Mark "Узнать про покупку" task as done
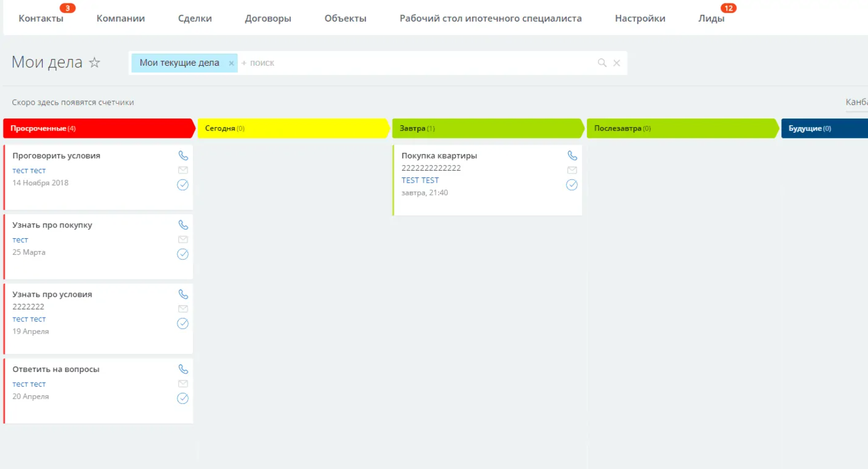868x469 pixels. tap(183, 254)
